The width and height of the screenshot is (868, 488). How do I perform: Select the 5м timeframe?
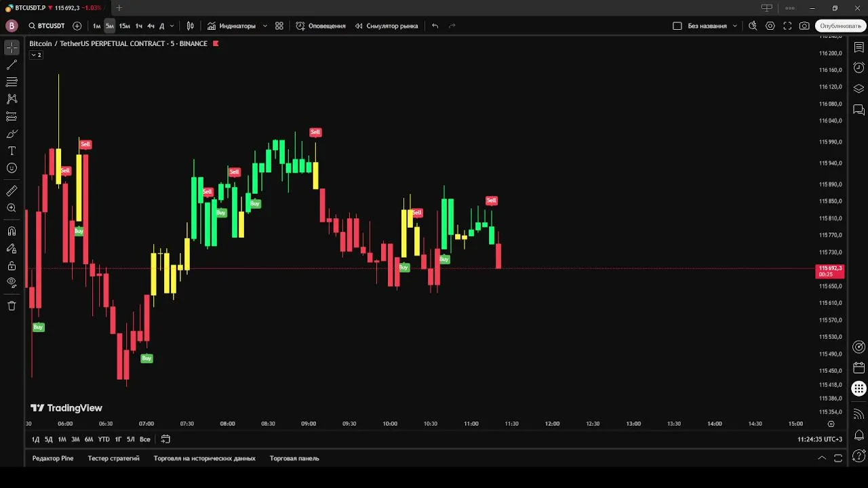109,26
